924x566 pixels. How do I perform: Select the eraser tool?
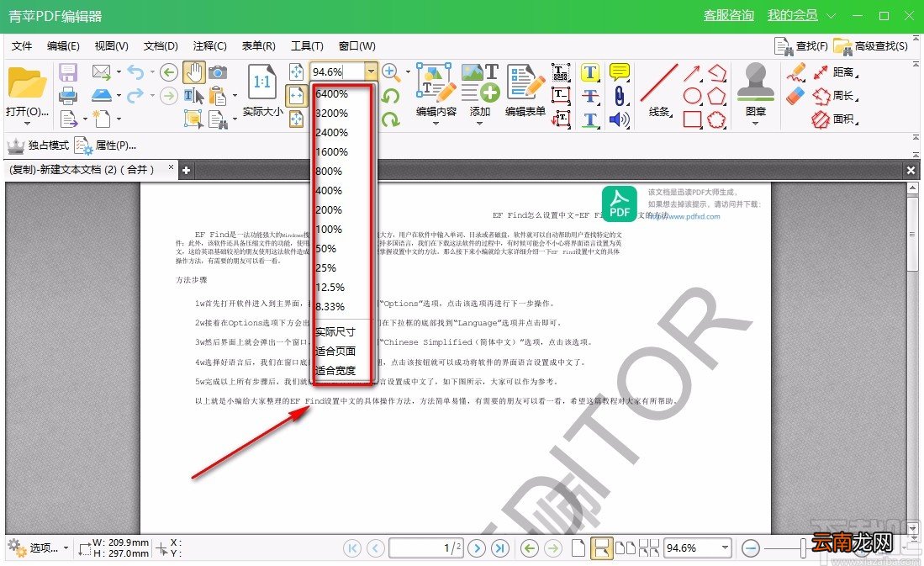tap(795, 96)
